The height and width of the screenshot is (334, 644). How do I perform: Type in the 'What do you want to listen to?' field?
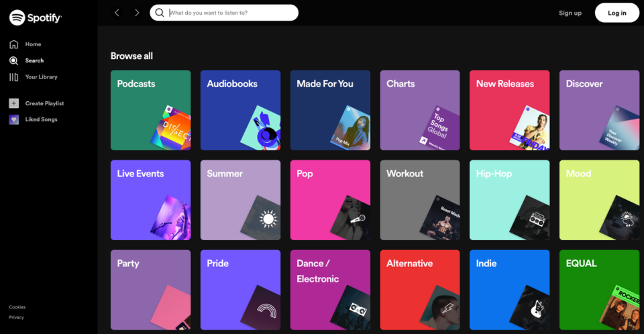tap(228, 13)
